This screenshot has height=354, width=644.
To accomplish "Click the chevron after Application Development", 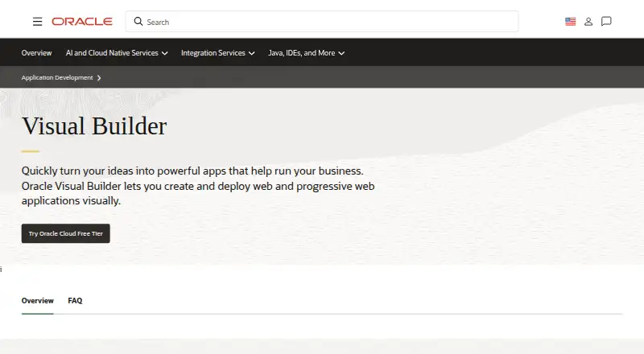I will (99, 77).
